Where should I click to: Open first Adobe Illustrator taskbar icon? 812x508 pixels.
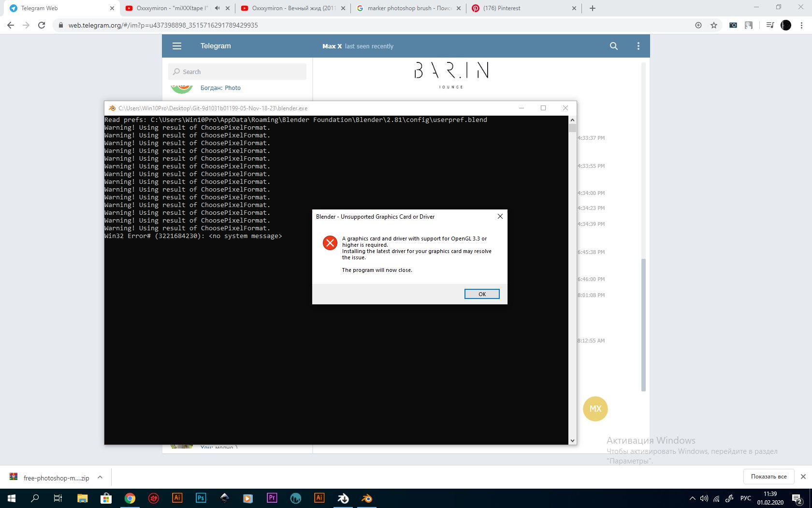pos(177,498)
